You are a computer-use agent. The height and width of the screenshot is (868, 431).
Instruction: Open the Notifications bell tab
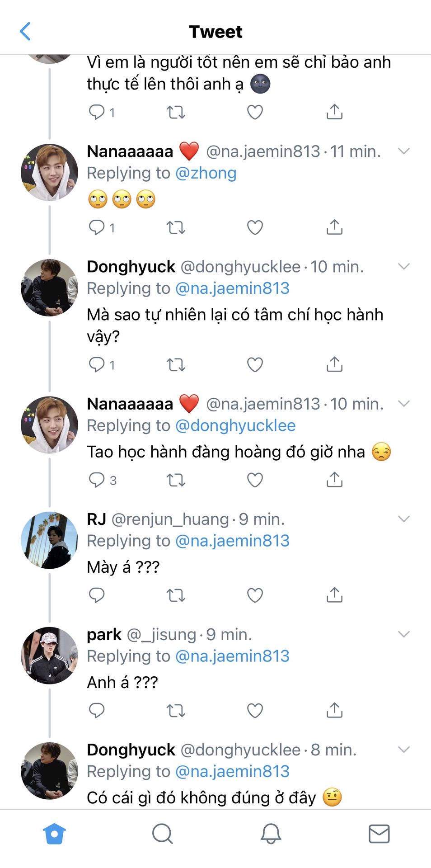point(271,833)
